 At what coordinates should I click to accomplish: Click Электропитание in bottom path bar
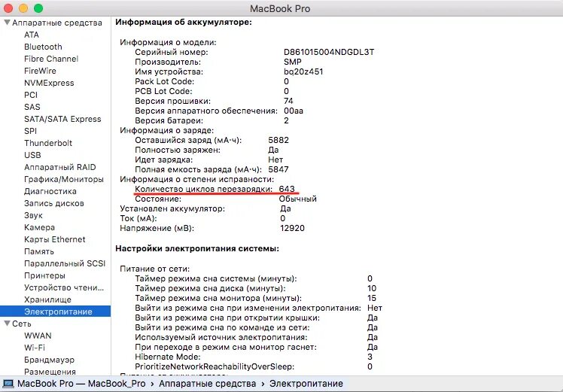pyautogui.click(x=306, y=384)
